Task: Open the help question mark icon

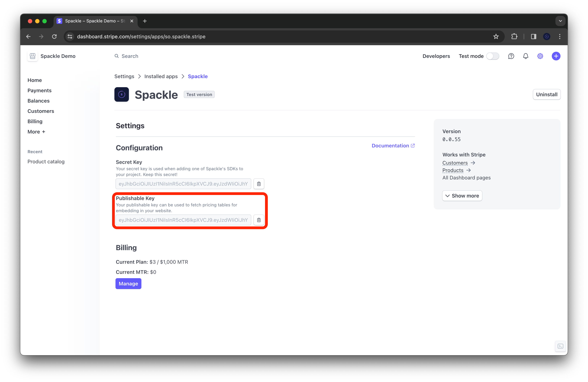Action: click(x=511, y=56)
